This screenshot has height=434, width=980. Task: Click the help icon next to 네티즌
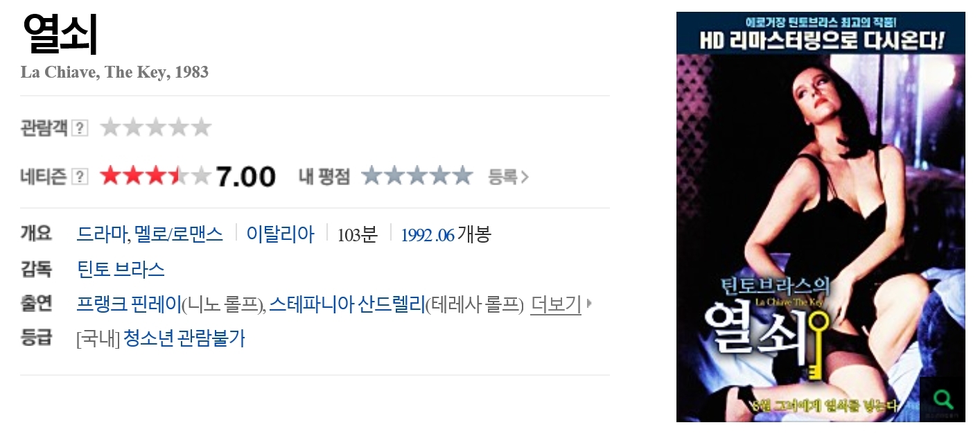coord(80,177)
